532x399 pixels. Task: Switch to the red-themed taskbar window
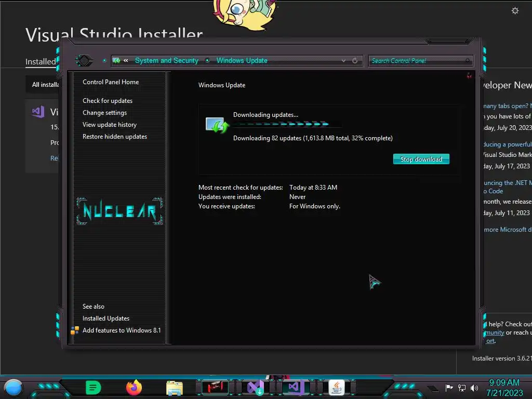coord(215,388)
